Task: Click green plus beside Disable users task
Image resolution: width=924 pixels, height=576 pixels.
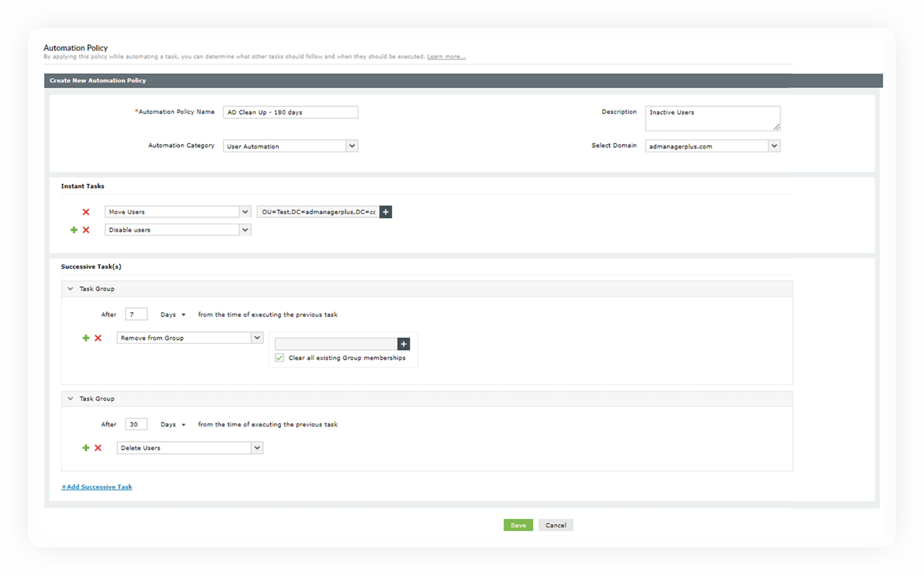Action: pos(74,230)
